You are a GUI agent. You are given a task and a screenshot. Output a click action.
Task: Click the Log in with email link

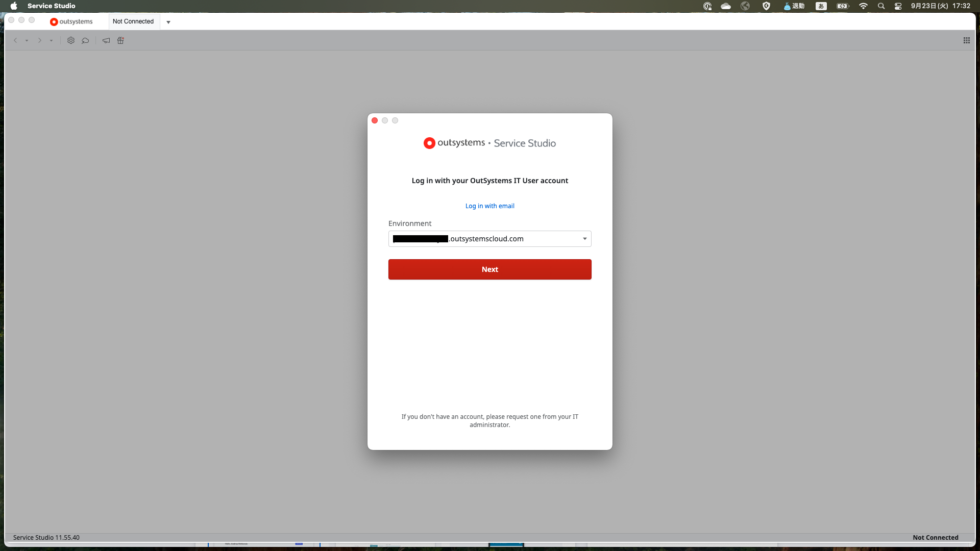(x=489, y=206)
